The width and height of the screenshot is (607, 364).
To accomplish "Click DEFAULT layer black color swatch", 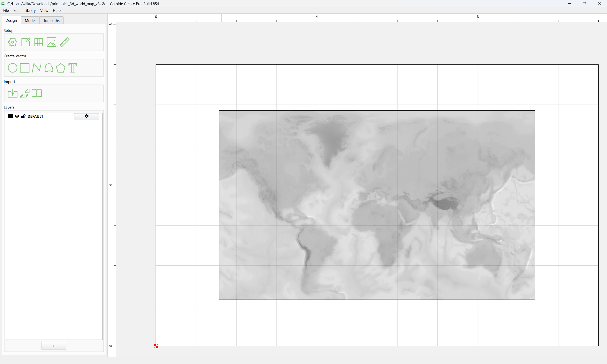I will 11,116.
